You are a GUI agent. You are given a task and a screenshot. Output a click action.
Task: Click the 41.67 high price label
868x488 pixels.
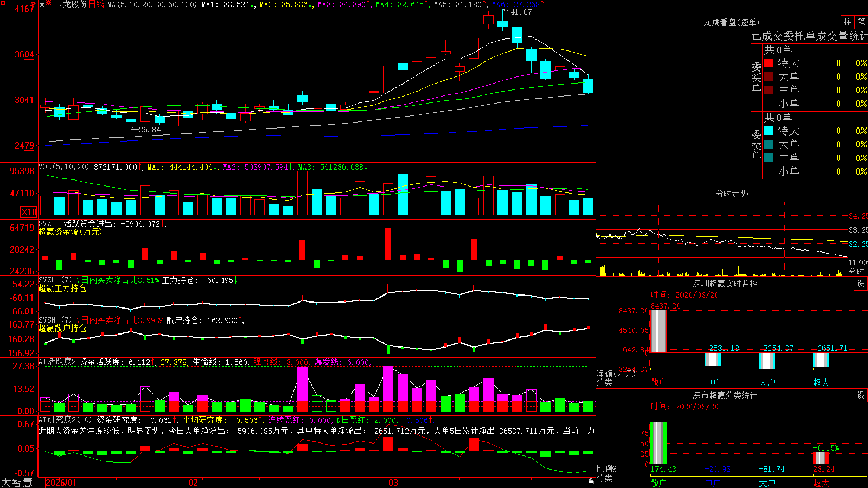coord(521,12)
